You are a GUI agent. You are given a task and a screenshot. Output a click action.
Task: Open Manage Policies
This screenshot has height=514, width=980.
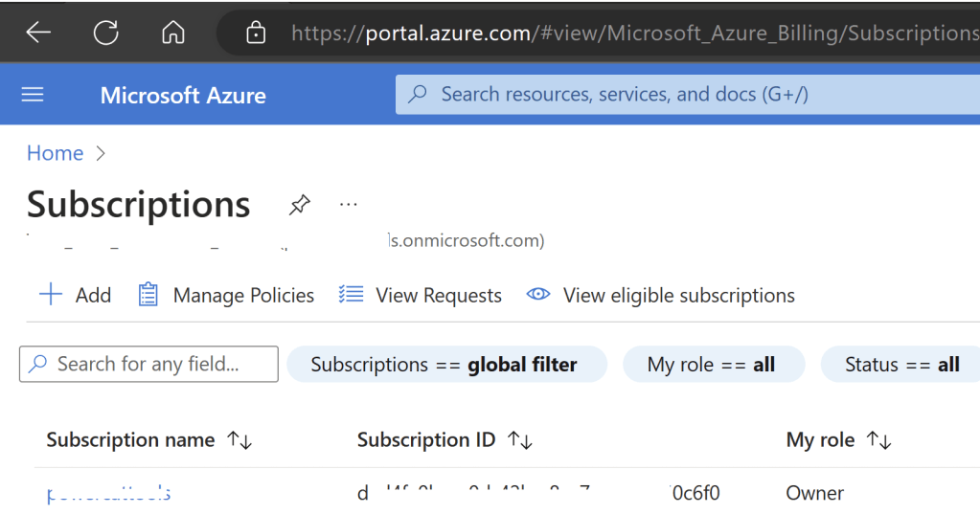[226, 295]
